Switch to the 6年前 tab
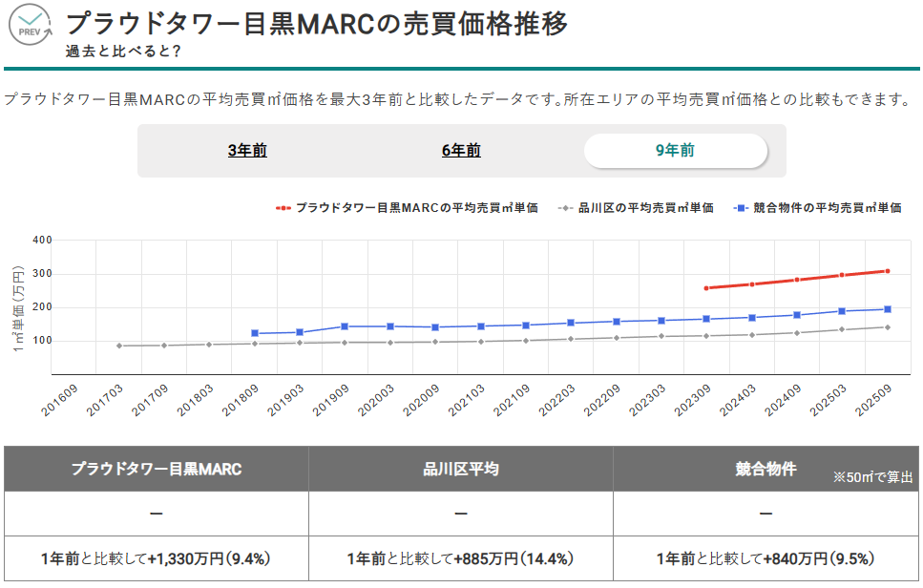Viewport: 923px width, 588px height. coord(461,151)
